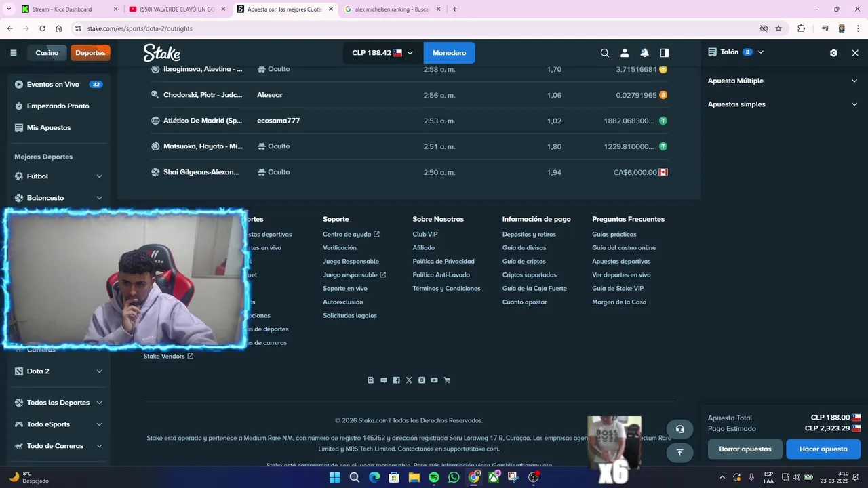Expand the Apuesta Múltiple section

783,81
